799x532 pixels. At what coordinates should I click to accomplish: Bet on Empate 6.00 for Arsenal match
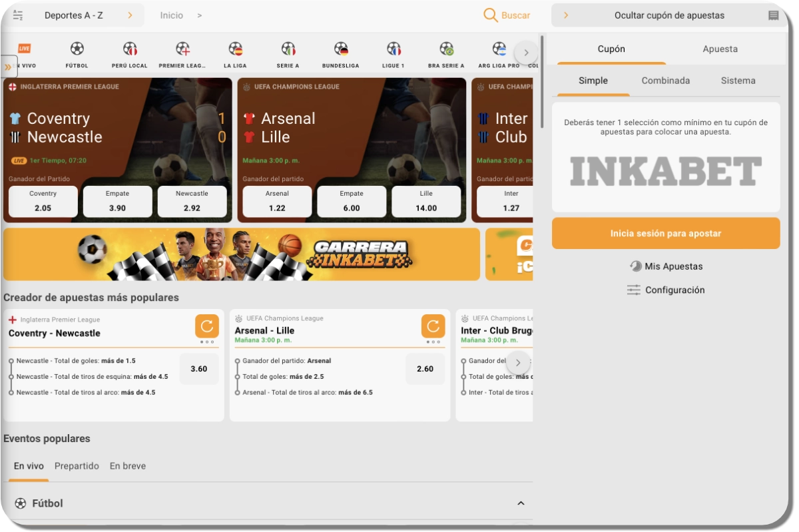tap(352, 202)
